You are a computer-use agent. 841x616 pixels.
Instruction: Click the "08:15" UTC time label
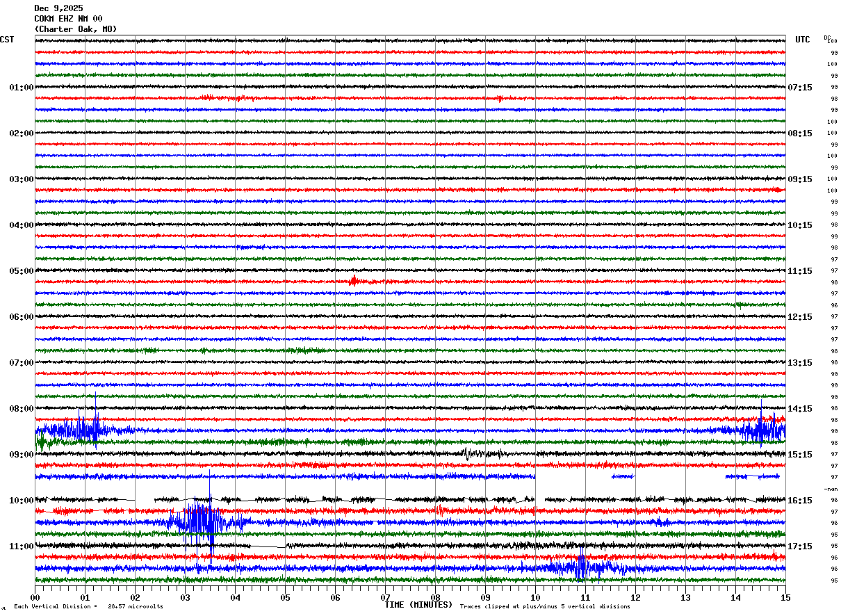point(800,133)
